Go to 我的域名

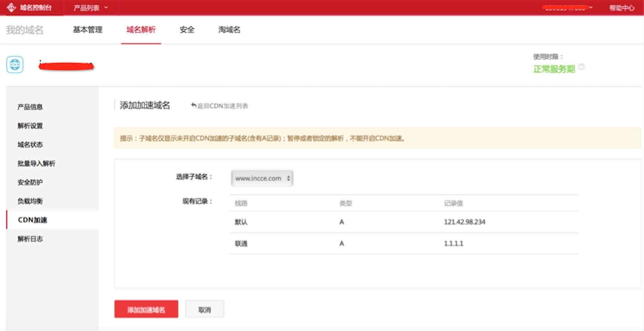[25, 30]
